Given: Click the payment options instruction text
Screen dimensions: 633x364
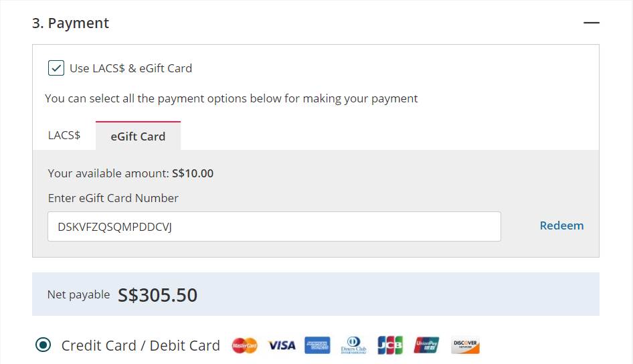Looking at the screenshot, I should click(x=231, y=98).
